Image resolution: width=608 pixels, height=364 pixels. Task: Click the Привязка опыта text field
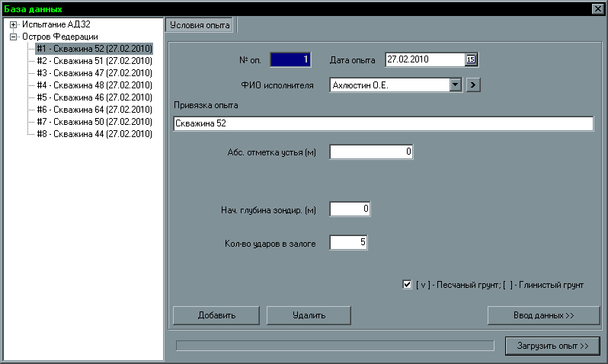pyautogui.click(x=382, y=123)
